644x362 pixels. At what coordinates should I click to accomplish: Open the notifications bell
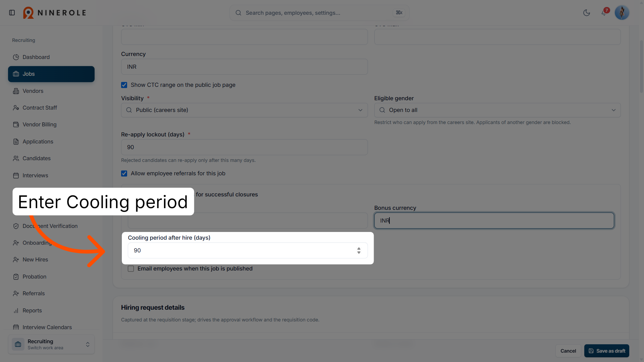(x=604, y=13)
